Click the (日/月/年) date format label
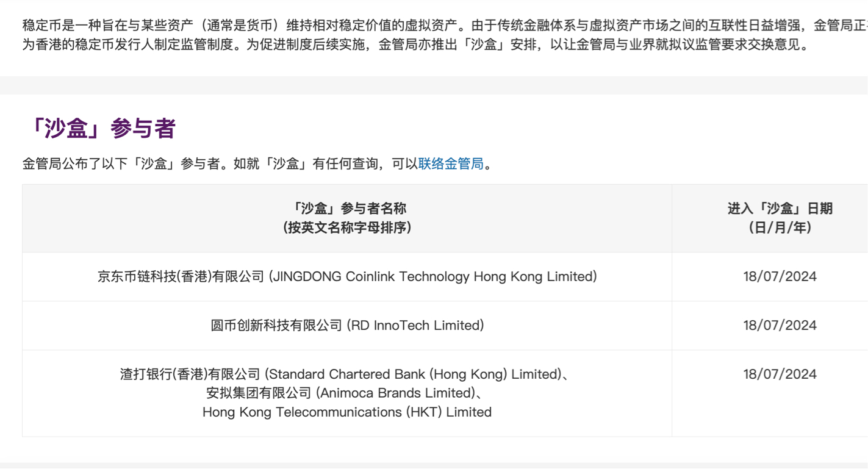 (780, 227)
